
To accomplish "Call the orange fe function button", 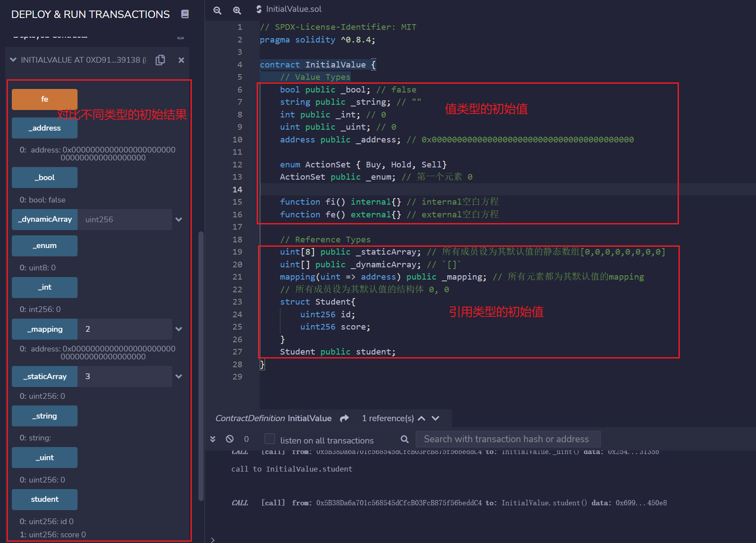I will [x=45, y=99].
